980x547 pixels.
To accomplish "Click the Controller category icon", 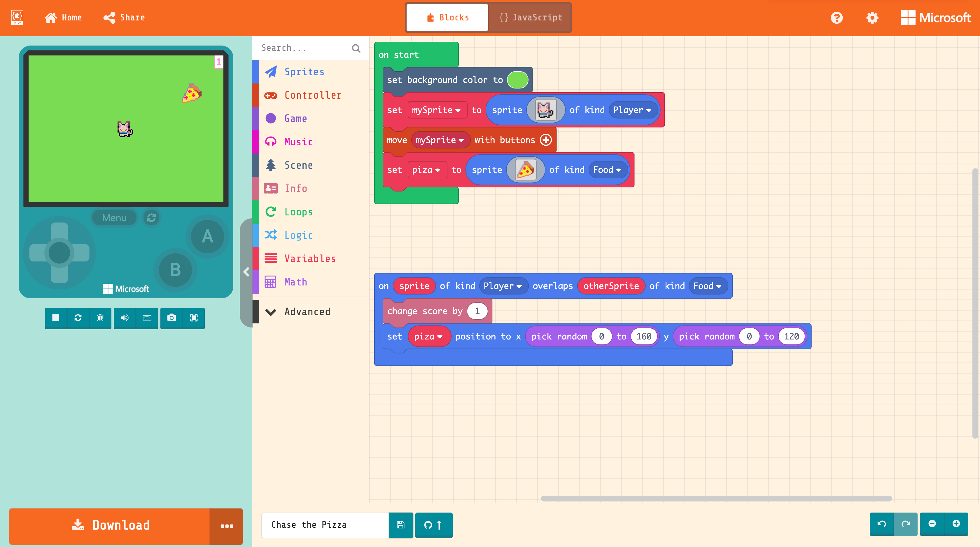I will click(270, 94).
